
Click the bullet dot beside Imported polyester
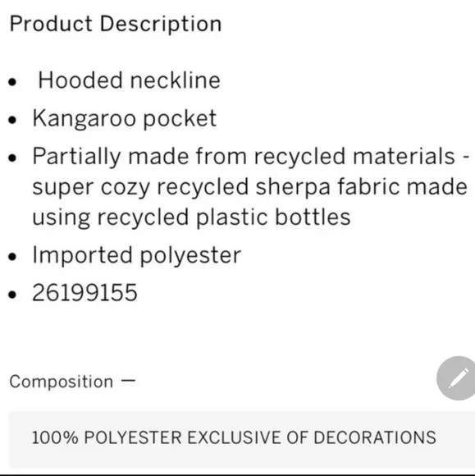click(12, 257)
